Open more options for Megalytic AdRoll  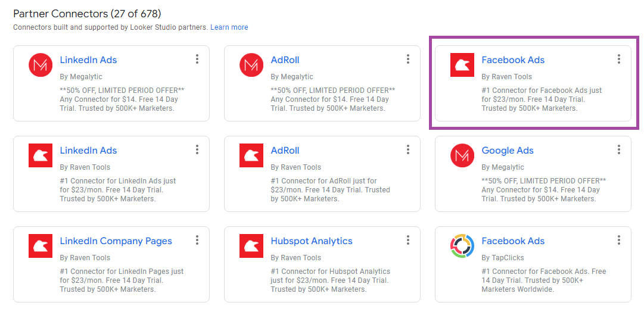click(x=408, y=59)
